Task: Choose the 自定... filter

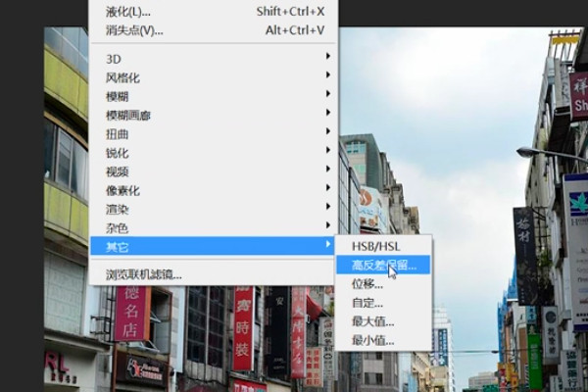Action: click(383, 303)
